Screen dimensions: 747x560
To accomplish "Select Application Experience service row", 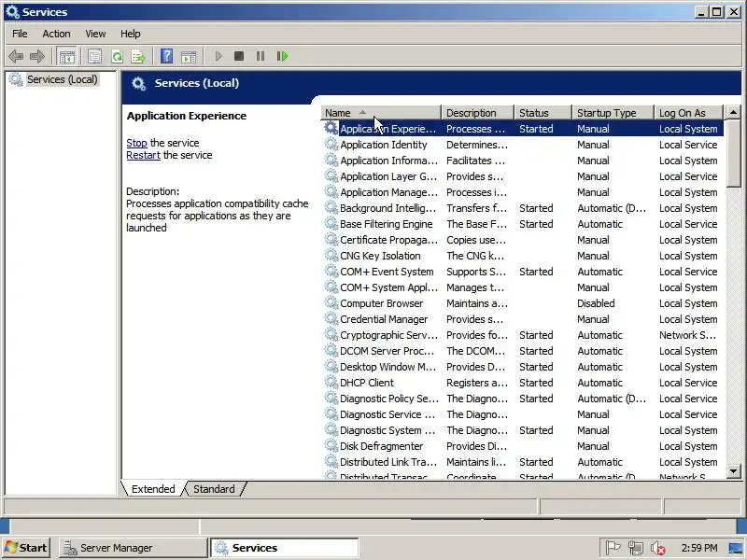I will 523,129.
